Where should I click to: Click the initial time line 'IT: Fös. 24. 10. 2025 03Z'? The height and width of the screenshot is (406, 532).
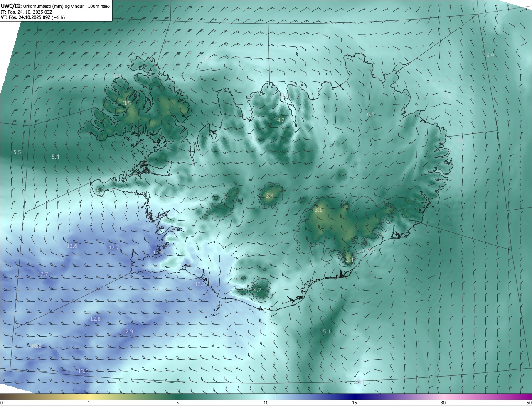26,12
